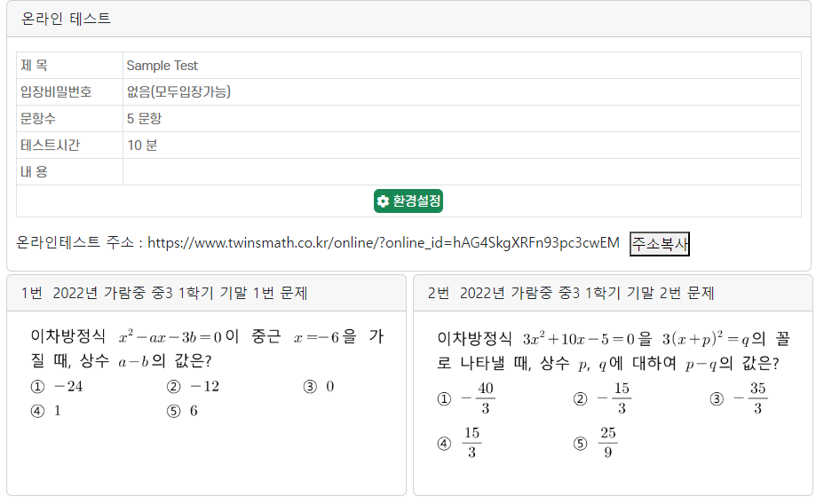Screen dimensions: 824x504
Task: Select the online test URL text
Action: coord(384,242)
